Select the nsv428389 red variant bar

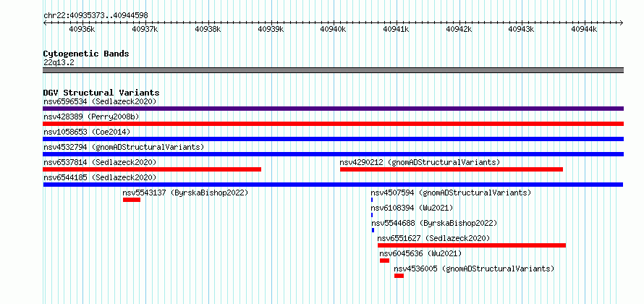pyautogui.click(x=333, y=124)
